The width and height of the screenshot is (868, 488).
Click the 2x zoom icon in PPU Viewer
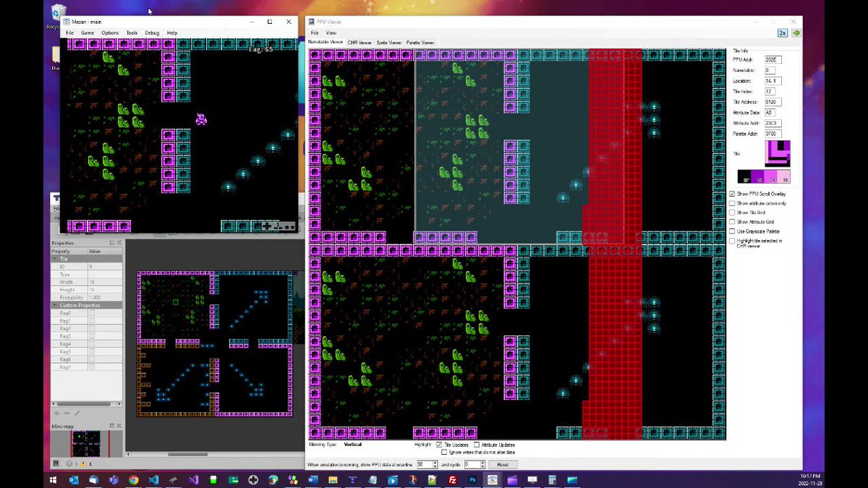click(x=783, y=33)
